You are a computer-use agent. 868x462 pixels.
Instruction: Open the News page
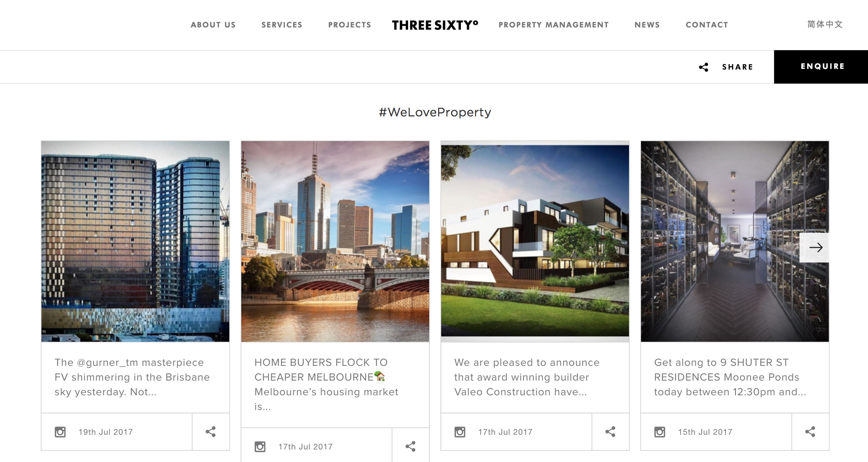[x=647, y=25]
